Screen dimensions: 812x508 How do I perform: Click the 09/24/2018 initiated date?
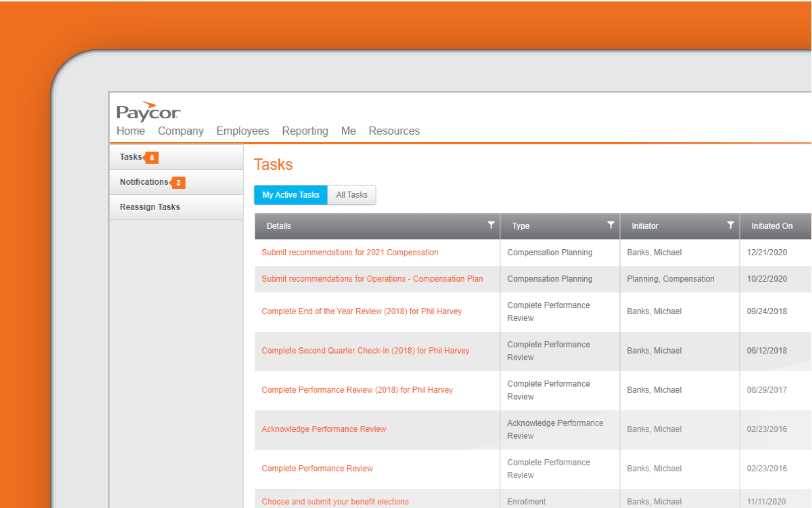(766, 311)
